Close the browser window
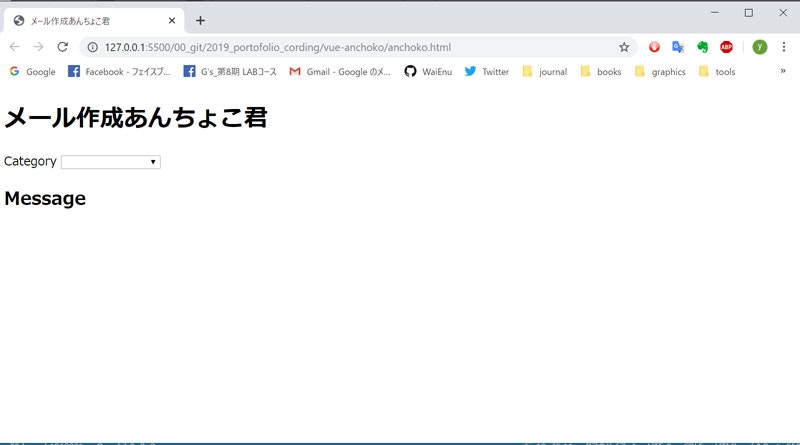 tap(783, 13)
